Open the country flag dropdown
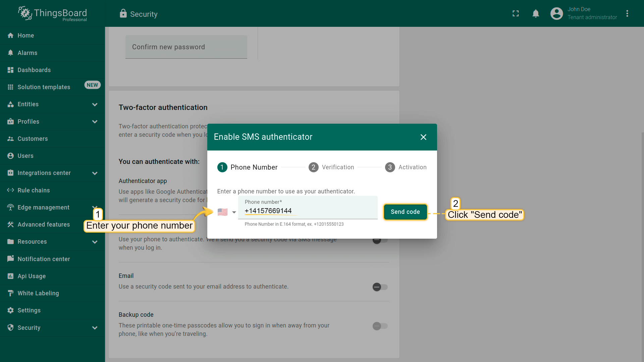This screenshot has height=362, width=644. click(227, 212)
